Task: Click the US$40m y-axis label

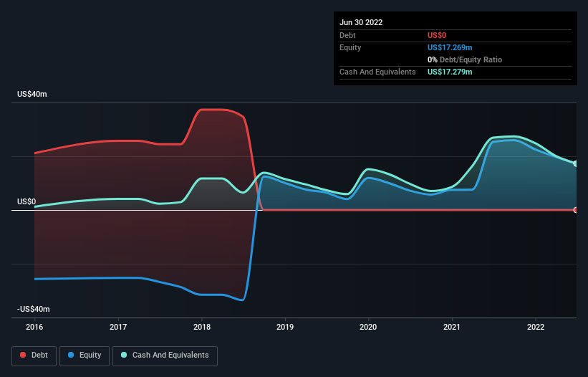Action: pyautogui.click(x=32, y=94)
